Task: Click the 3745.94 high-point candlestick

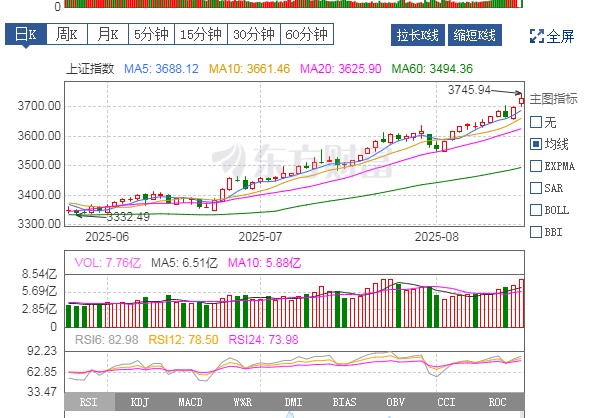Action: coord(522,101)
